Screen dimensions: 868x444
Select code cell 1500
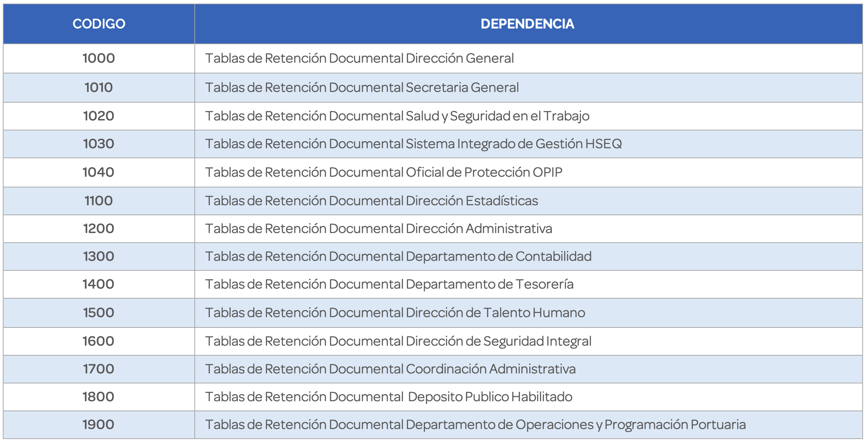pos(99,313)
